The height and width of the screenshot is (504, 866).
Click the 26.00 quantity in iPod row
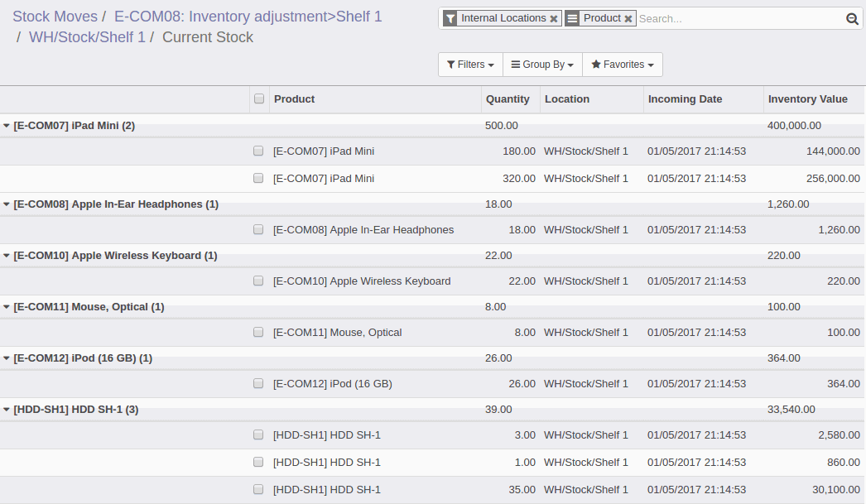(x=522, y=384)
